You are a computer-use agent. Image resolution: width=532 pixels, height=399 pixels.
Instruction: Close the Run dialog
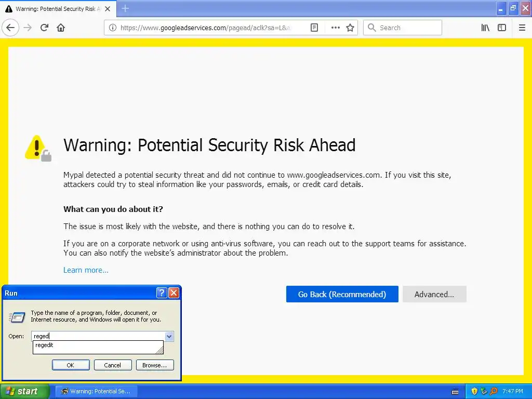click(x=174, y=292)
